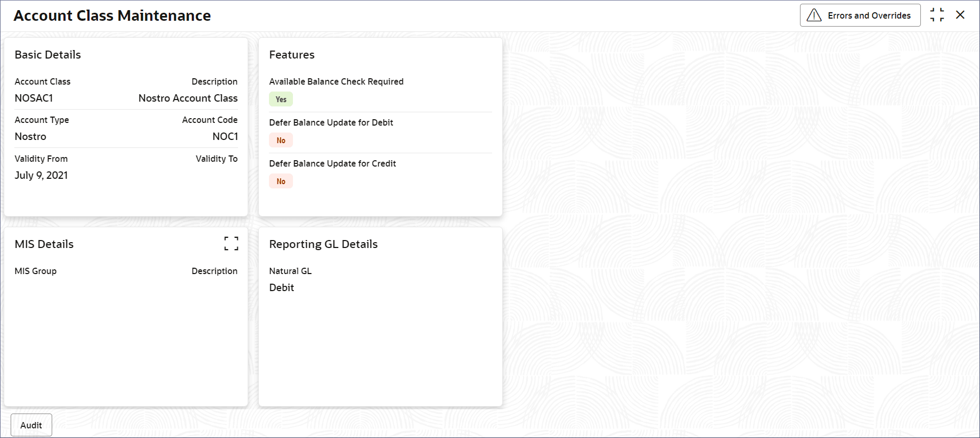
Task: Click No badge under Defer Credit update
Action: tap(281, 181)
